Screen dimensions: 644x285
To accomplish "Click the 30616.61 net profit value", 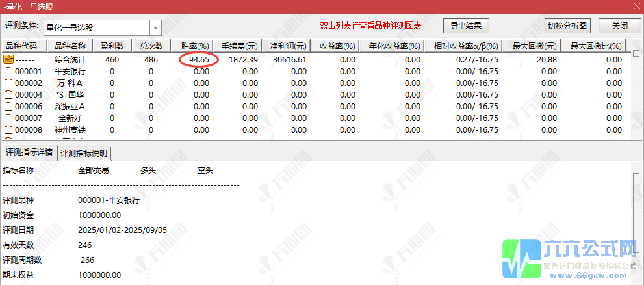I will click(290, 60).
